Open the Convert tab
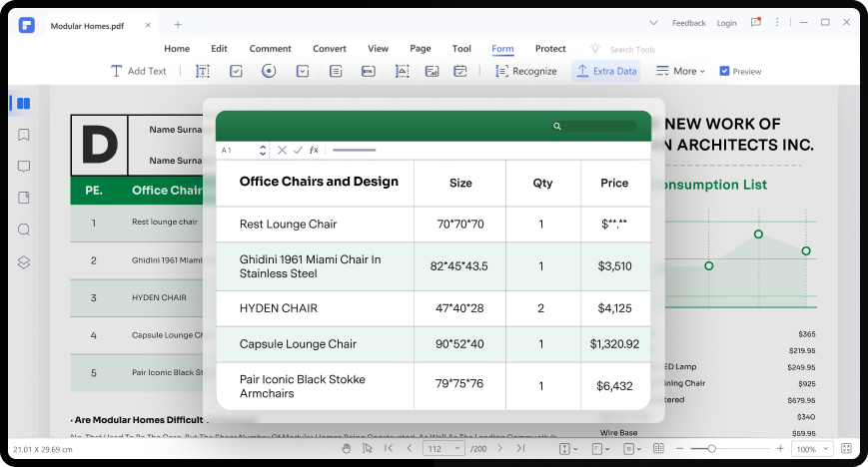The width and height of the screenshot is (868, 467). 330,49
